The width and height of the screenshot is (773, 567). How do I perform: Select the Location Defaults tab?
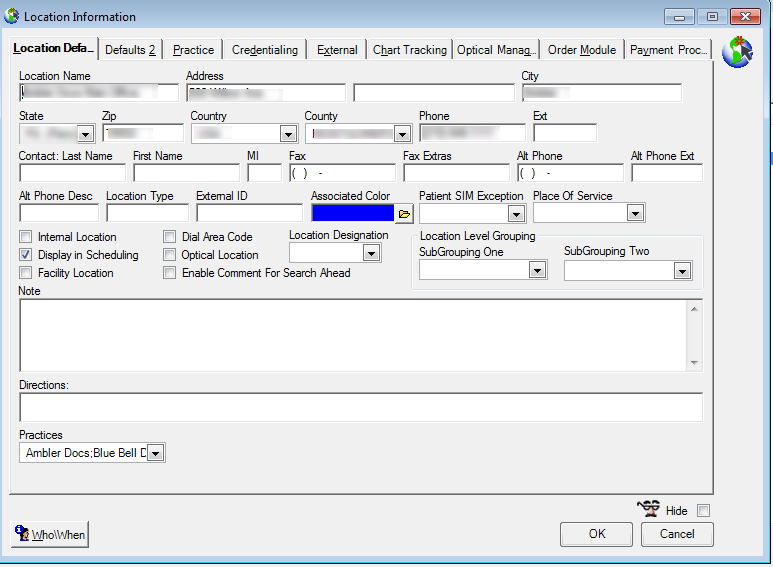tap(53, 48)
